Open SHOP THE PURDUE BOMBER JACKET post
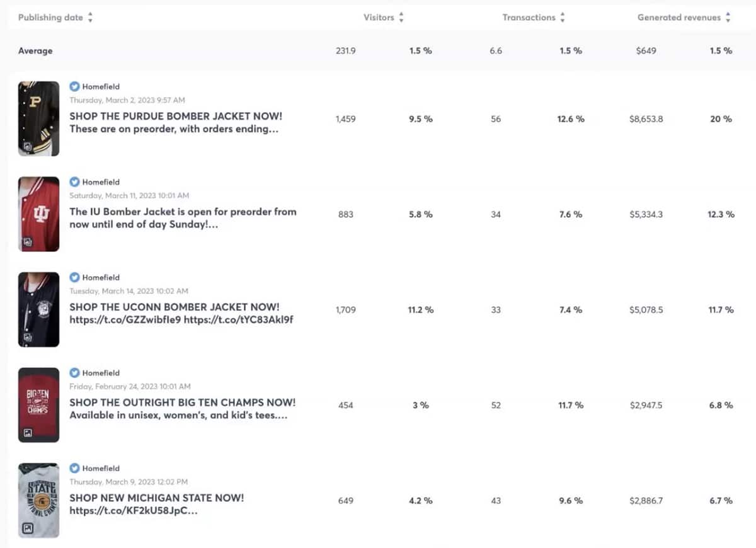This screenshot has height=548, width=756. point(176,117)
